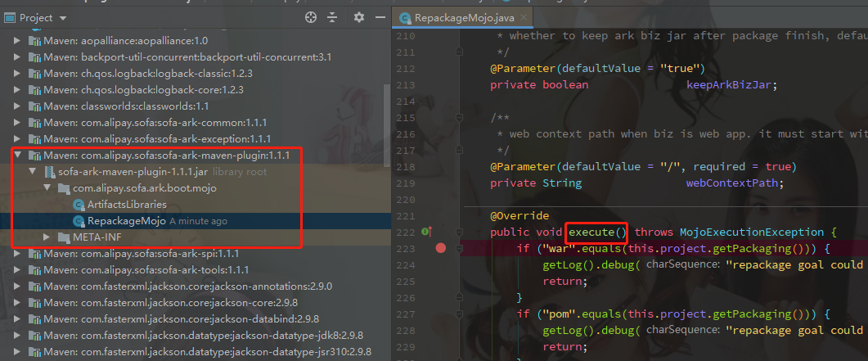Viewport: 868px width, 361px height.
Task: Click the locate/scroll-from-source target icon
Action: coord(311,18)
